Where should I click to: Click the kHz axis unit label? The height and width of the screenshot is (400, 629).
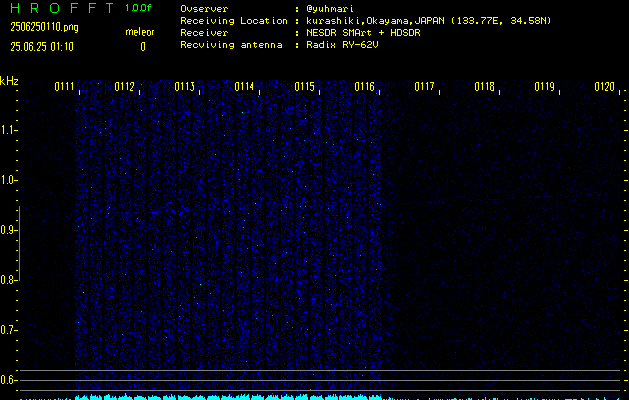pyautogui.click(x=9, y=81)
